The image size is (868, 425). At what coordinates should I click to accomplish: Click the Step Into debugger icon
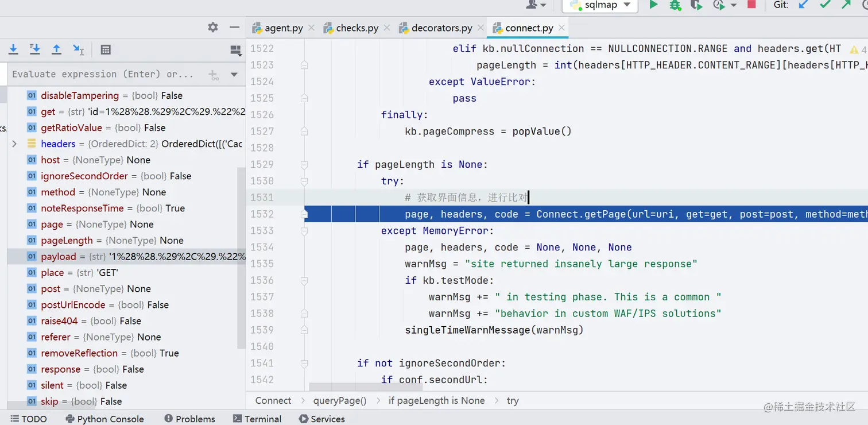[x=13, y=49]
